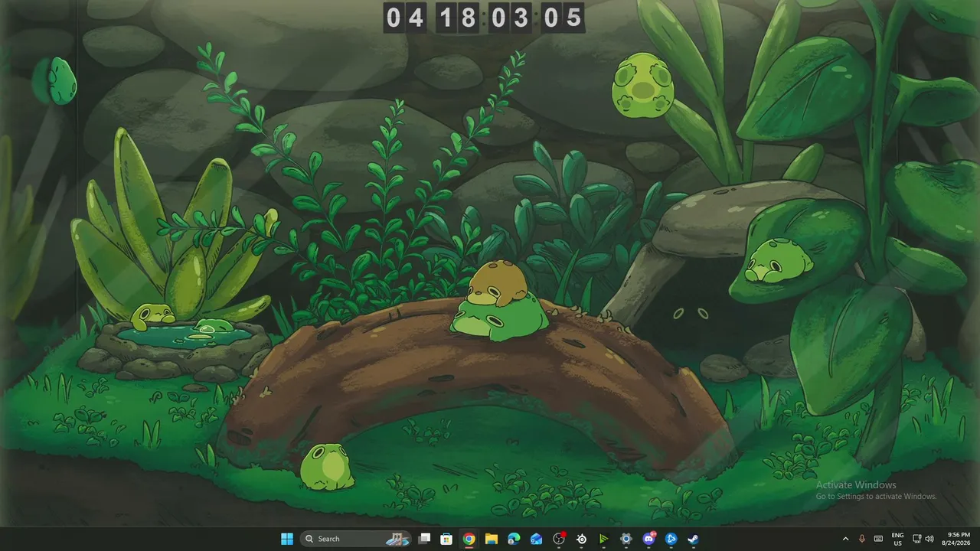Viewport: 980px width, 551px height.
Task: Open the touch keyboard tray icon
Action: (x=878, y=539)
